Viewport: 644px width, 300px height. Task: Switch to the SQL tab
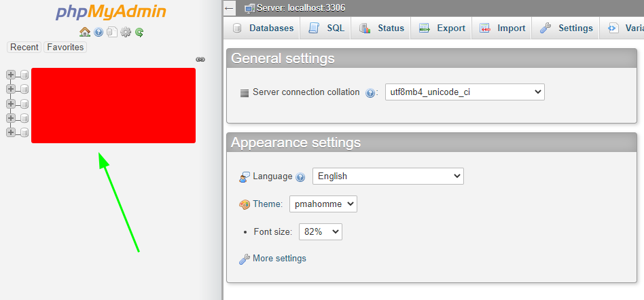click(327, 29)
